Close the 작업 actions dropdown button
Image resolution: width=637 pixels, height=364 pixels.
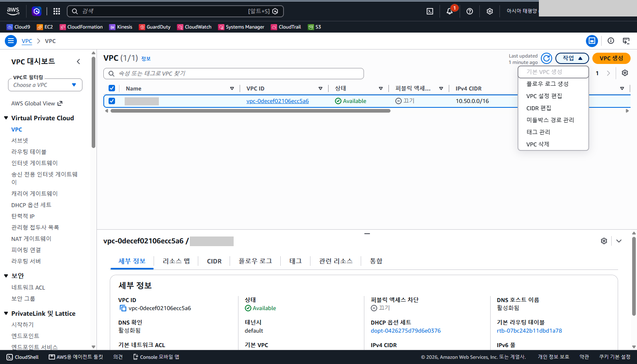[572, 58]
